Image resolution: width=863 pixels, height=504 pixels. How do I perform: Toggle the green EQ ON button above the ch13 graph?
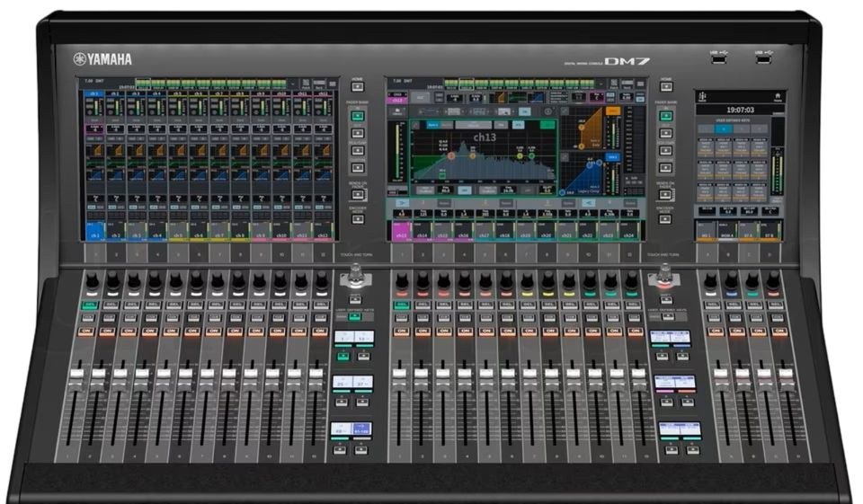(547, 126)
